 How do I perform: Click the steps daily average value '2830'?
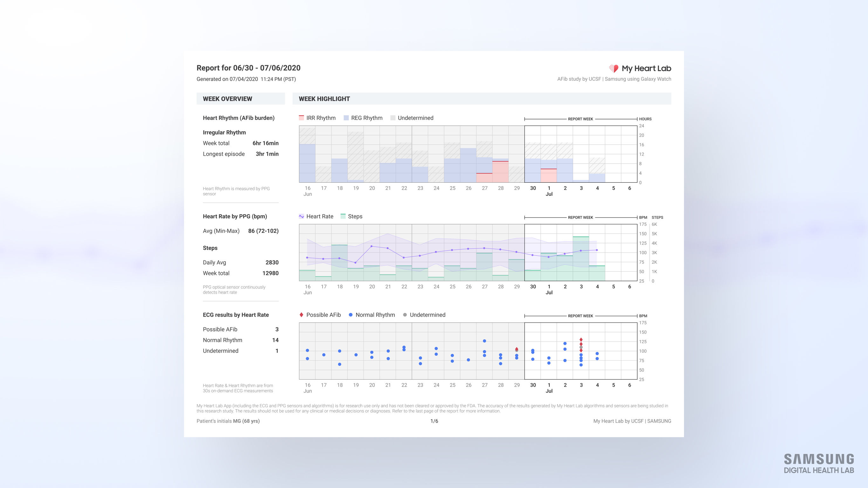(272, 262)
